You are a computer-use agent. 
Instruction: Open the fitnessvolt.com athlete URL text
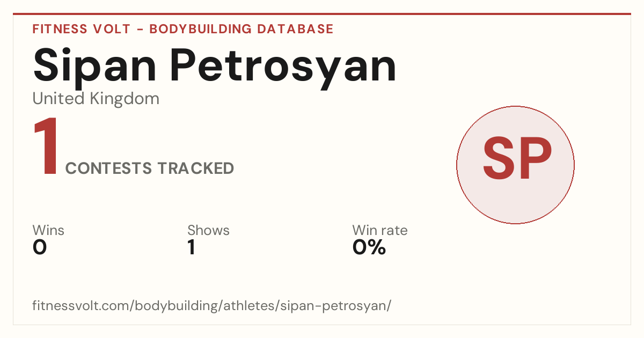[212, 306]
